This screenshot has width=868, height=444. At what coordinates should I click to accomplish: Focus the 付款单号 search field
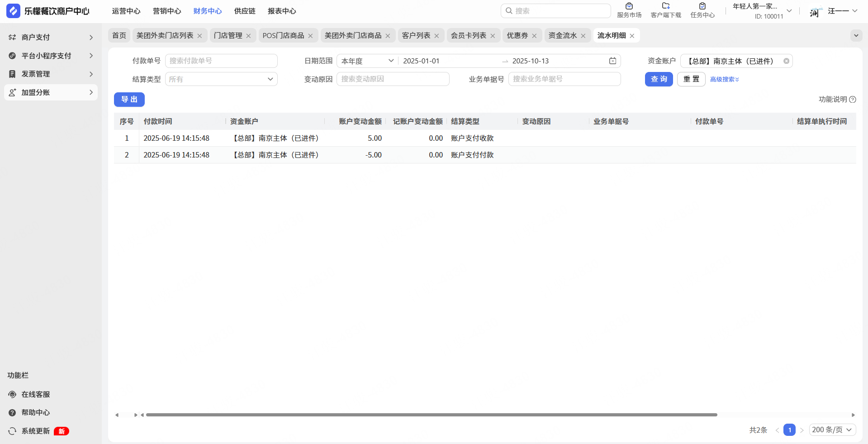pyautogui.click(x=221, y=61)
